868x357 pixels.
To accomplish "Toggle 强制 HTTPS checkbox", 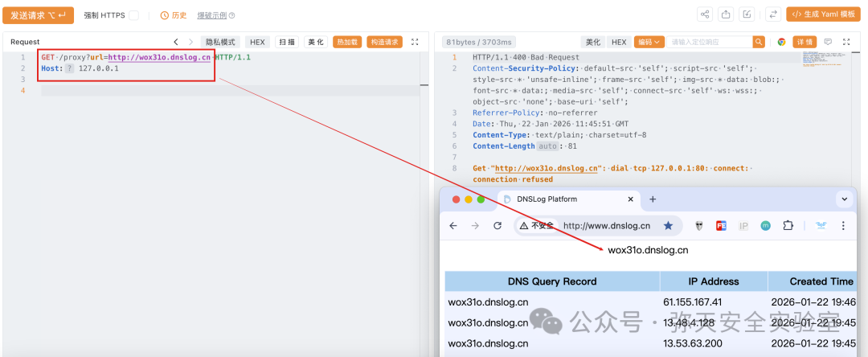I will coord(133,15).
